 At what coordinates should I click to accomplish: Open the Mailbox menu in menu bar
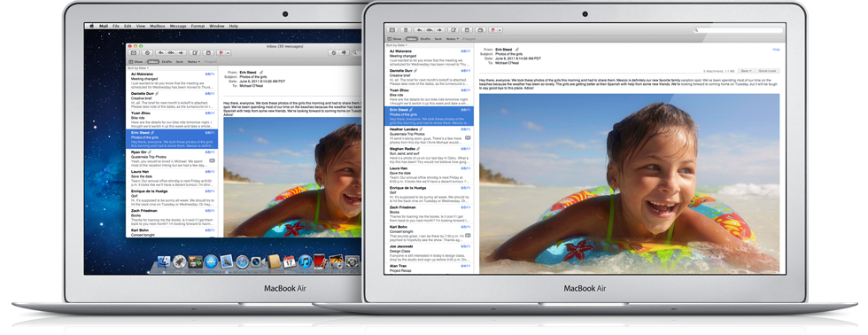click(x=158, y=26)
